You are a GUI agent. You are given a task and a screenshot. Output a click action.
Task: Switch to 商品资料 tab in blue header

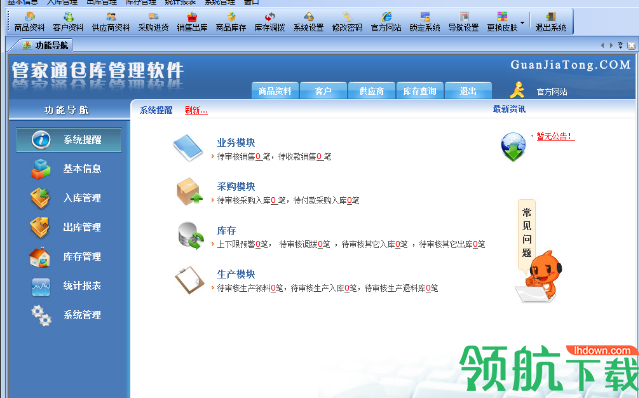(275, 91)
